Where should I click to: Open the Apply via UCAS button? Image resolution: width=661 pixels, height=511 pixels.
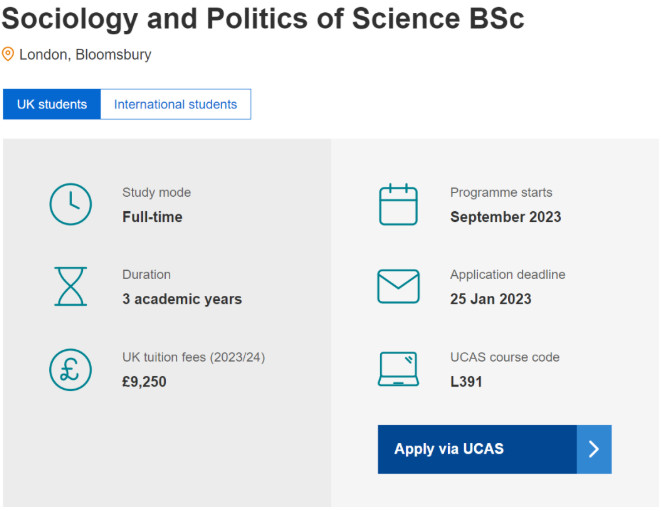[x=494, y=449]
